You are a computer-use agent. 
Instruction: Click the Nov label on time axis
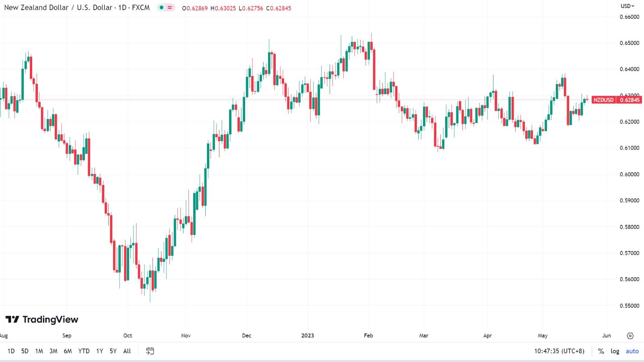[x=186, y=335]
